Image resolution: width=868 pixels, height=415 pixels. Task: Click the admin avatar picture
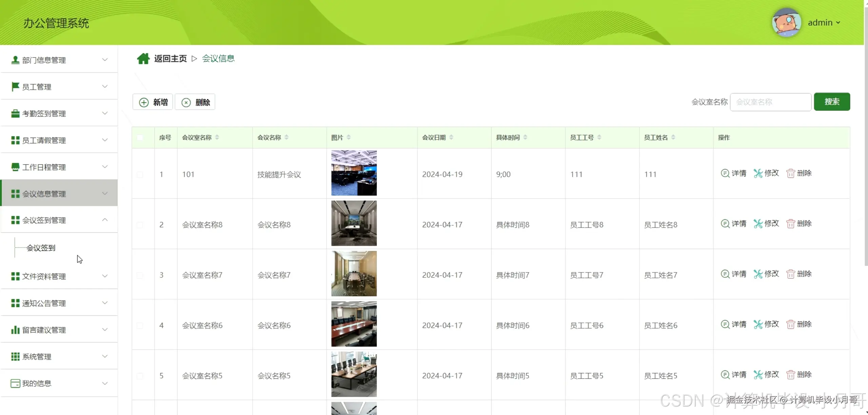(x=786, y=23)
